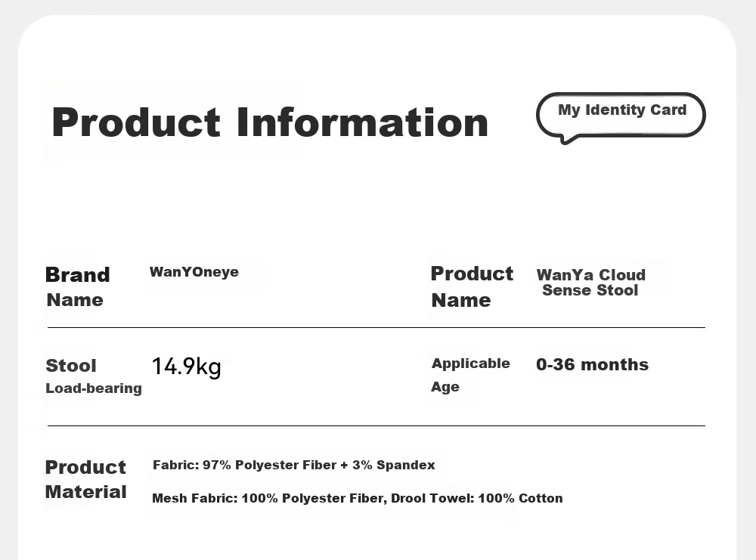Screen dimensions: 756x560
Task: Select the 0-36 months age value
Action: pos(592,365)
